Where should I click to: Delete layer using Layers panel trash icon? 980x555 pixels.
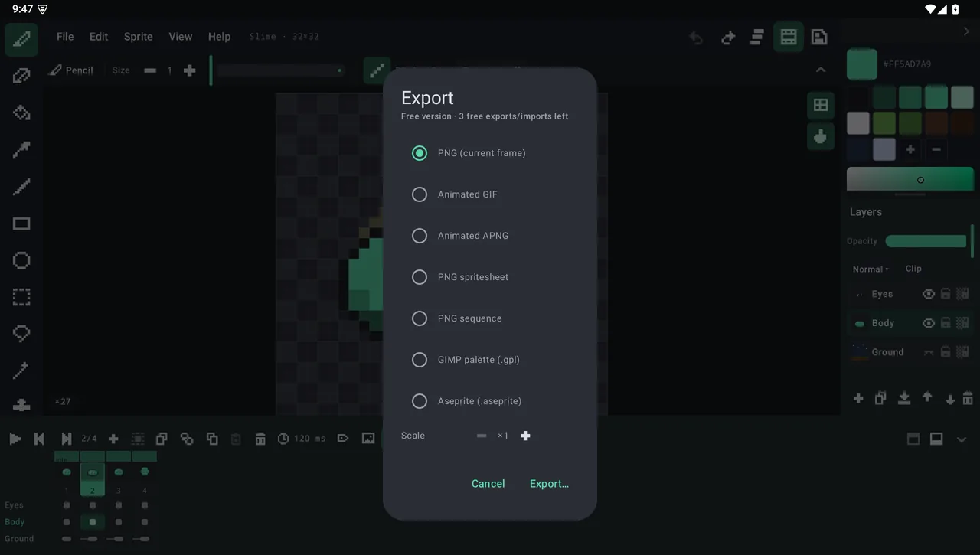click(x=968, y=398)
